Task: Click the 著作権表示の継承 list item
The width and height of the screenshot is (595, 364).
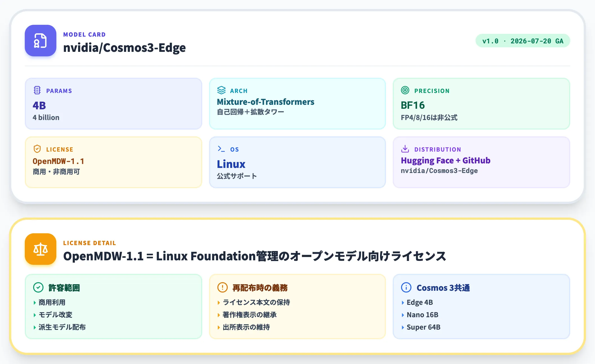Action: point(250,315)
